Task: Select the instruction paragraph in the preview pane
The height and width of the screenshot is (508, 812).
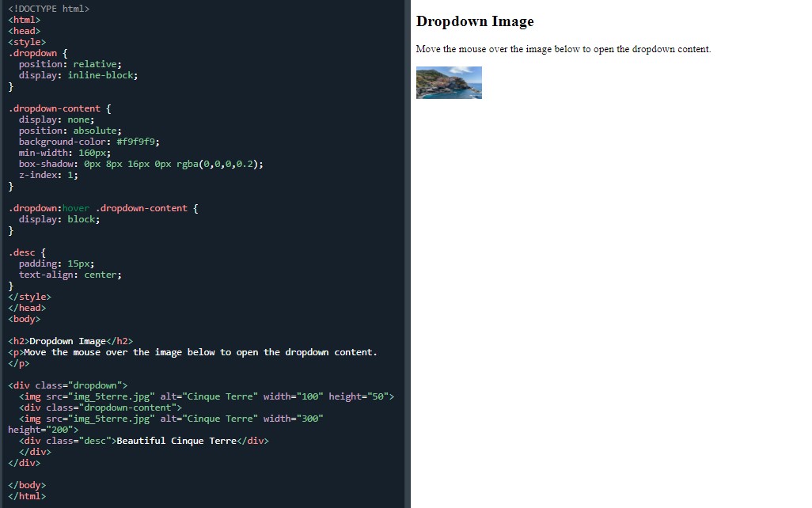Action: tap(563, 48)
